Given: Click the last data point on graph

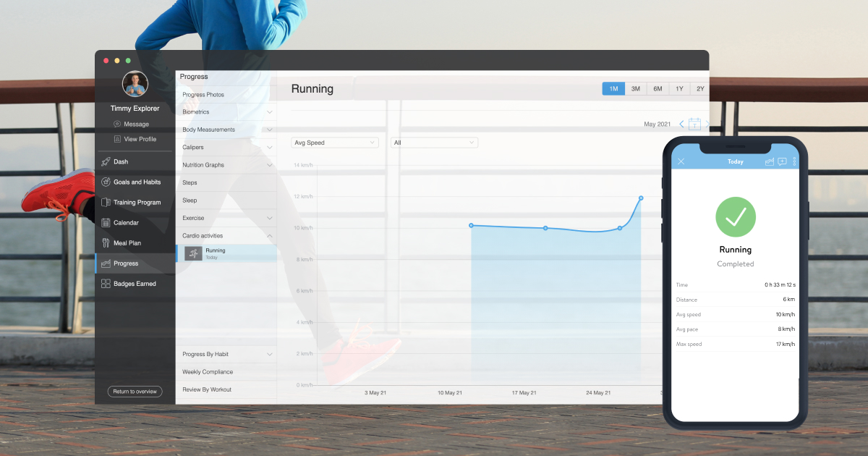Looking at the screenshot, I should coord(641,198).
